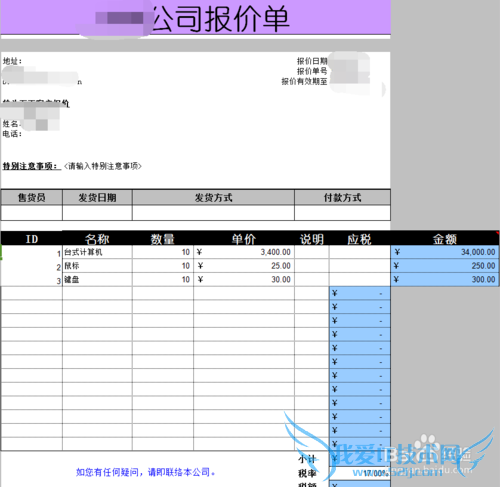This screenshot has width=500, height=487.
Task: Select the ID cell containing 1
Action: tap(32, 252)
